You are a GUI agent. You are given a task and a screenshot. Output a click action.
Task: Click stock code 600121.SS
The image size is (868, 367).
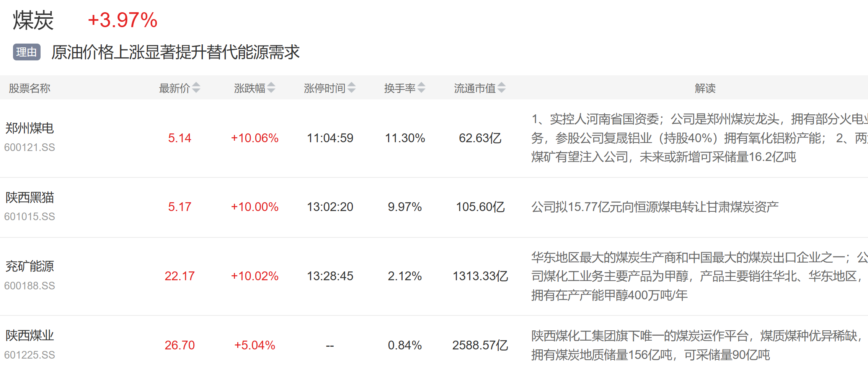coord(29,148)
